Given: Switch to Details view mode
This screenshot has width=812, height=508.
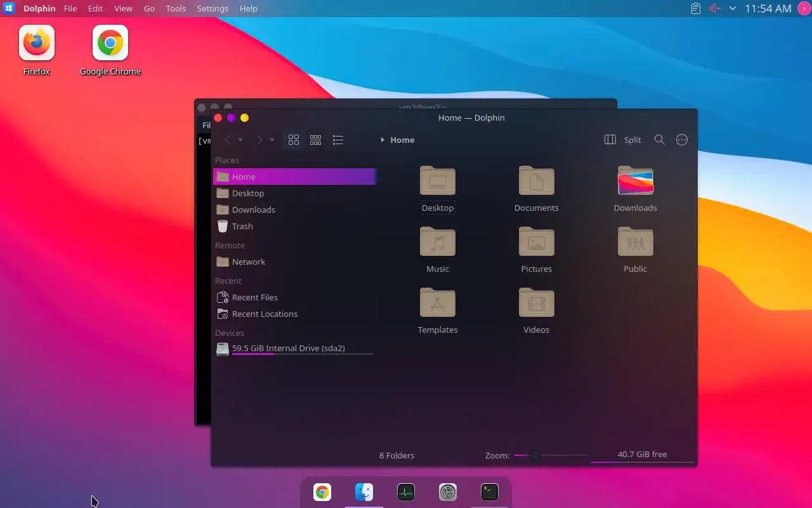Looking at the screenshot, I should point(338,140).
